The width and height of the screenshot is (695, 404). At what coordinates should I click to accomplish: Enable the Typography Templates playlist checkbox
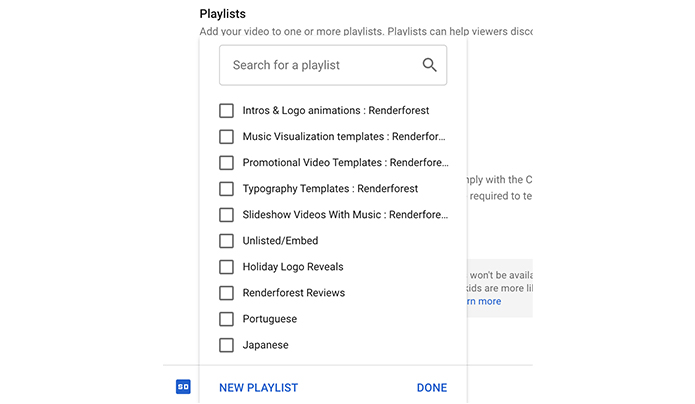pyautogui.click(x=226, y=189)
